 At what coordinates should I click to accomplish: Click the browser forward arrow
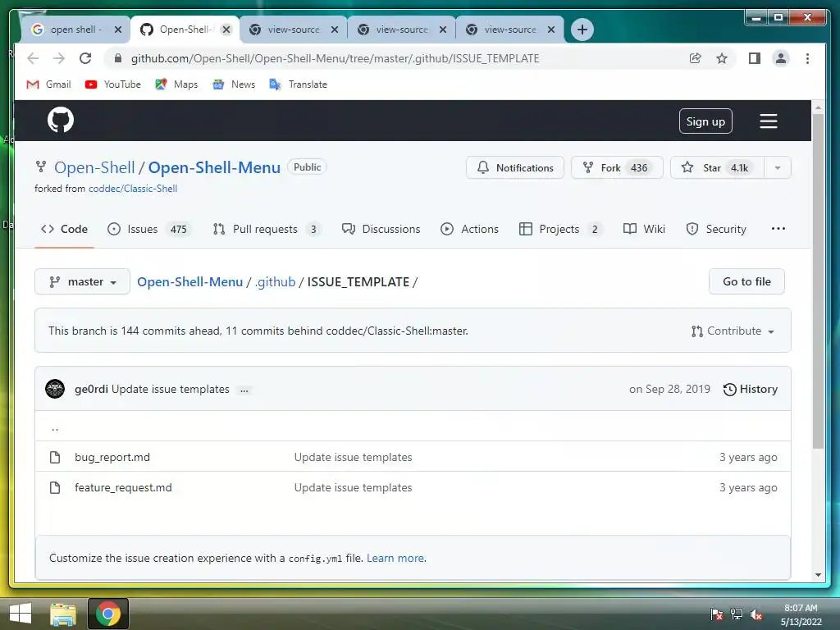59,58
